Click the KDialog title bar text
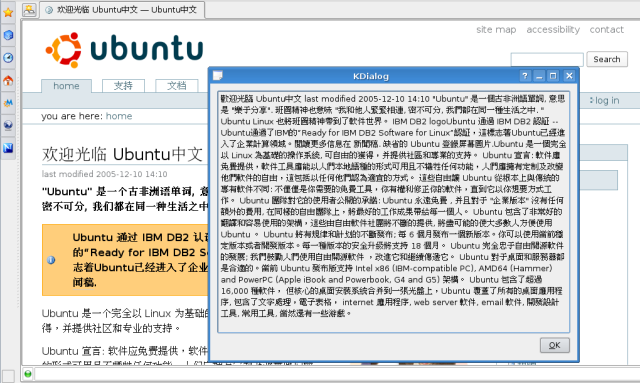This screenshot has width=640, height=383. (371, 76)
